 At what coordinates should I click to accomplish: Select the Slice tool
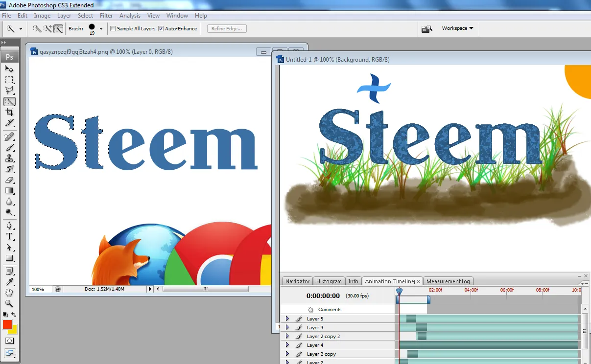[9, 123]
